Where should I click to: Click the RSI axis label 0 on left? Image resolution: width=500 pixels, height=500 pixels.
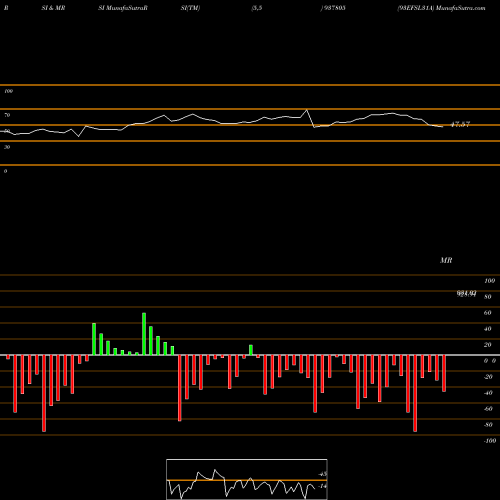tap(5, 171)
